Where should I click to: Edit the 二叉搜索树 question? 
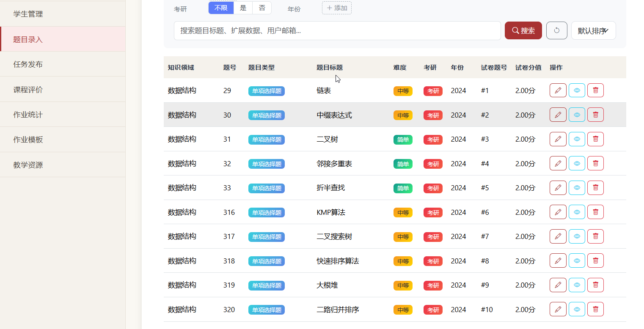pos(558,236)
